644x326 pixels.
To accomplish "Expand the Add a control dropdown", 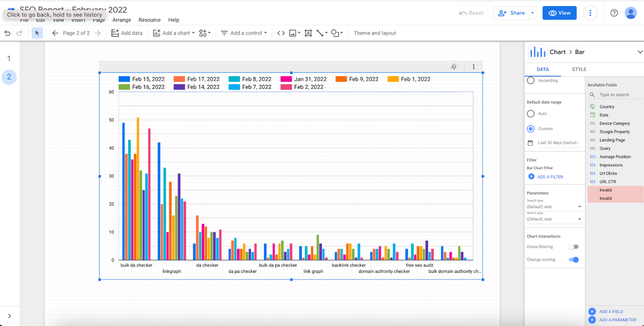I will 244,33.
